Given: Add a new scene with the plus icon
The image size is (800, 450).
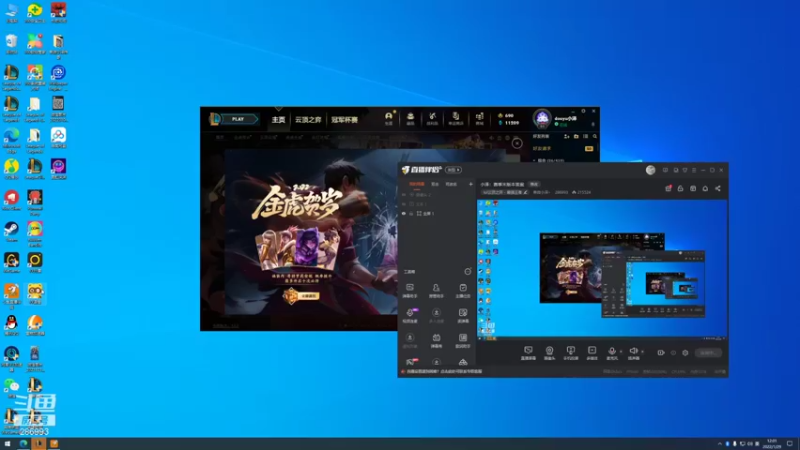Looking at the screenshot, I should click(x=470, y=184).
